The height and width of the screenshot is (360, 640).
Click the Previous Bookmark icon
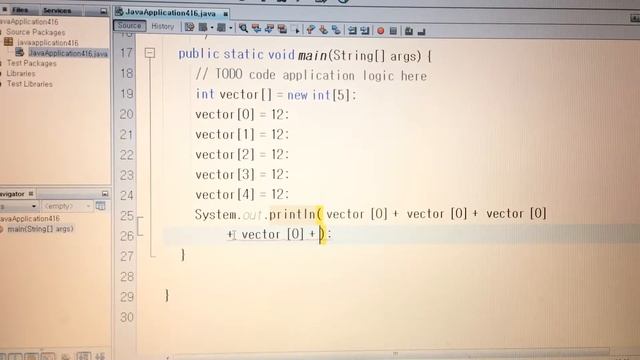[x=311, y=29]
